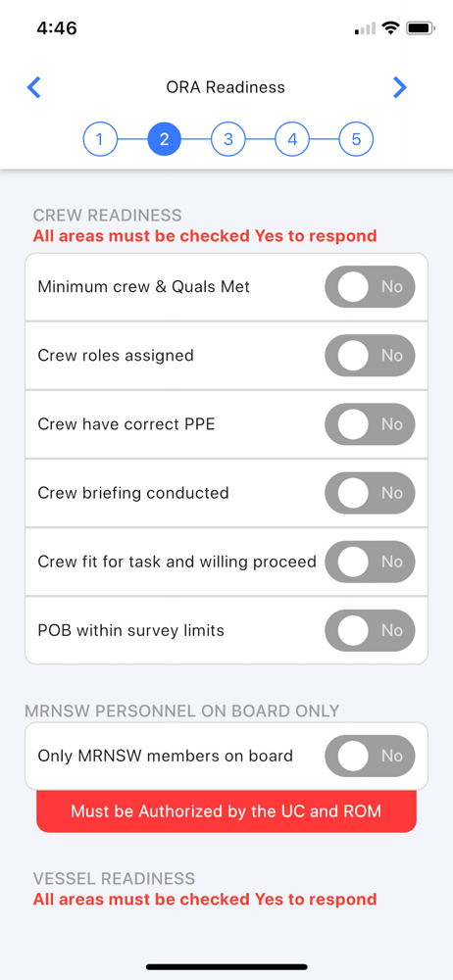Enable Crew roles assigned switch

pos(370,356)
